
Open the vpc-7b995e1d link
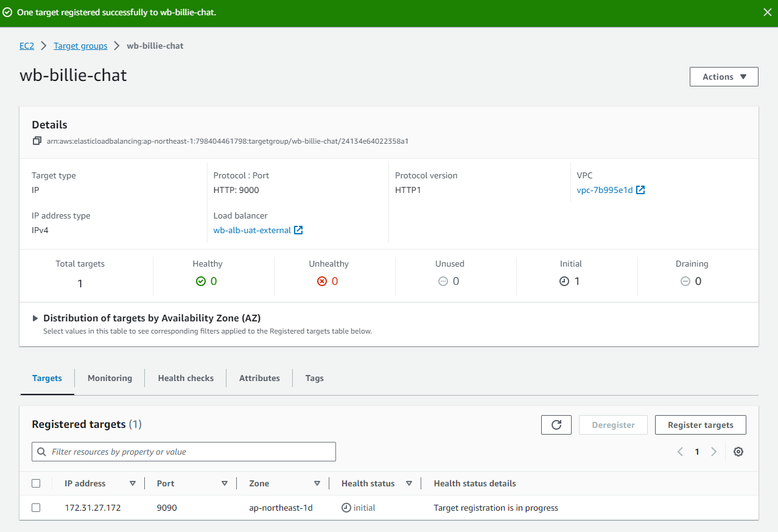605,190
